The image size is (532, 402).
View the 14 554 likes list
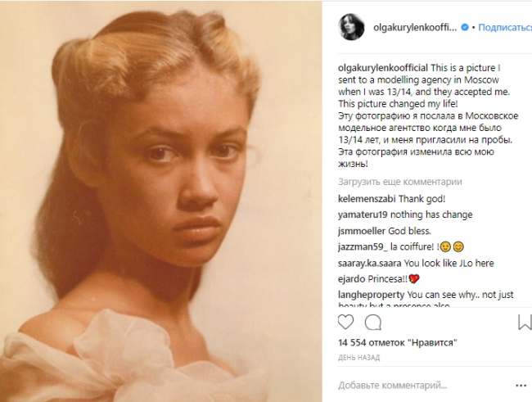[396, 342]
